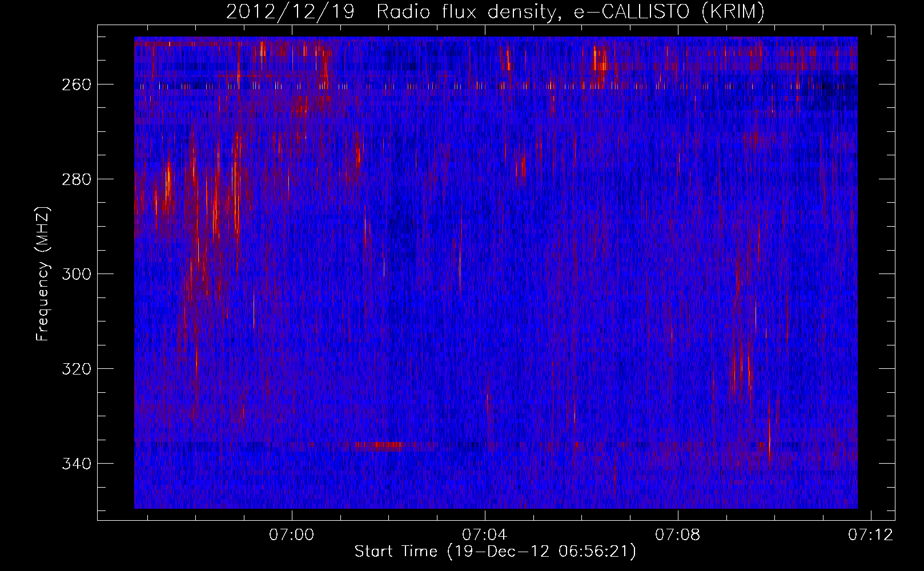The image size is (924, 571).
Task: Select the 320 frequency tick label
Action: pos(76,369)
